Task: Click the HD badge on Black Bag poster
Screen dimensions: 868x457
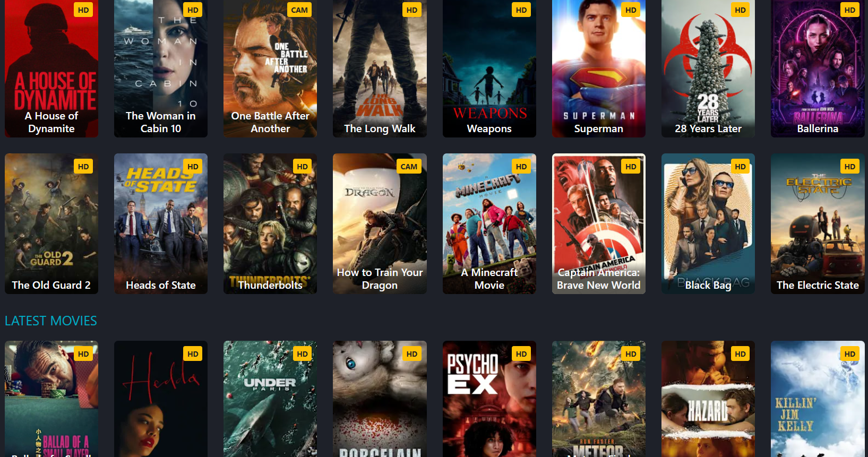Action: (740, 167)
